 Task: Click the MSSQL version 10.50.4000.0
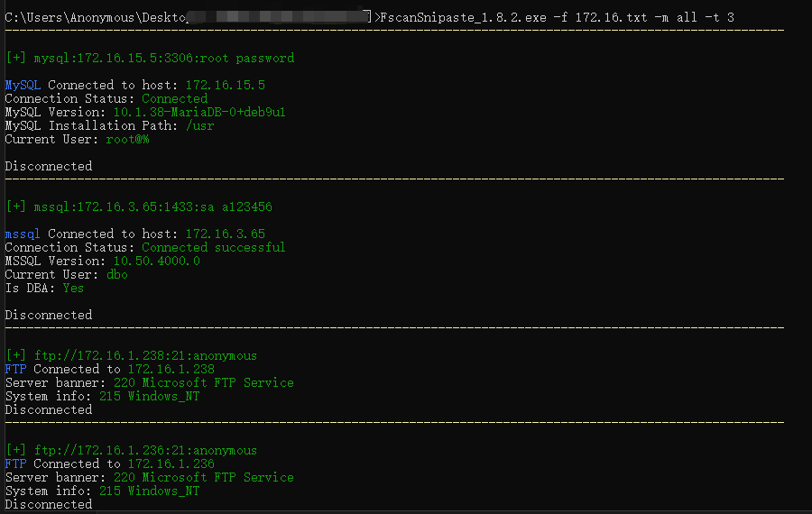[156, 261]
